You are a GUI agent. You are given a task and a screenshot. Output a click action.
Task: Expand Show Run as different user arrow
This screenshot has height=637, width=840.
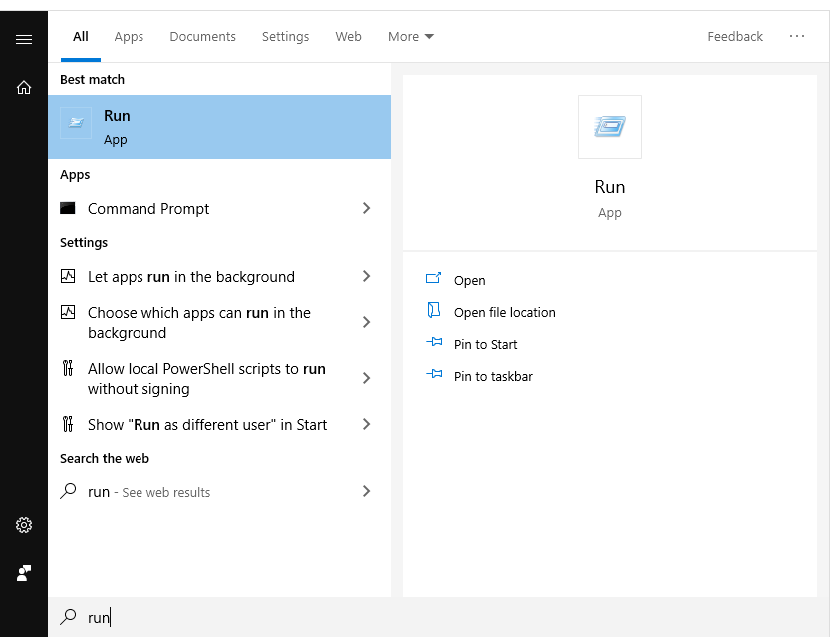pos(366,424)
